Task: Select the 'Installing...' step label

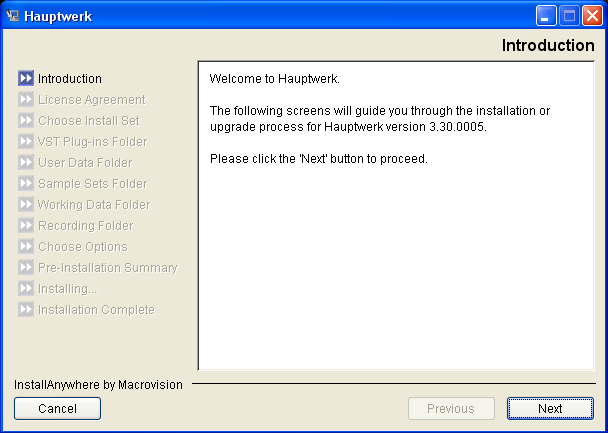Action: click(67, 288)
